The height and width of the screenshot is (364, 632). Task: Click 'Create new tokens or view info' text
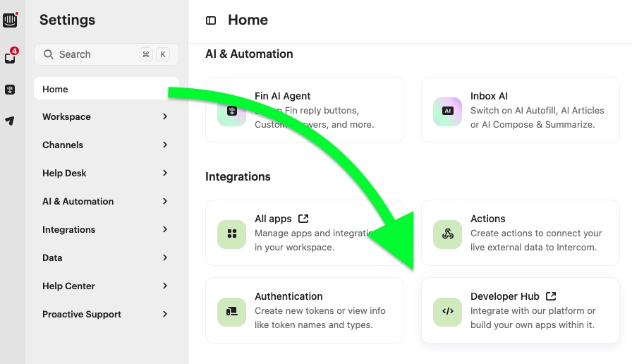coord(320,311)
